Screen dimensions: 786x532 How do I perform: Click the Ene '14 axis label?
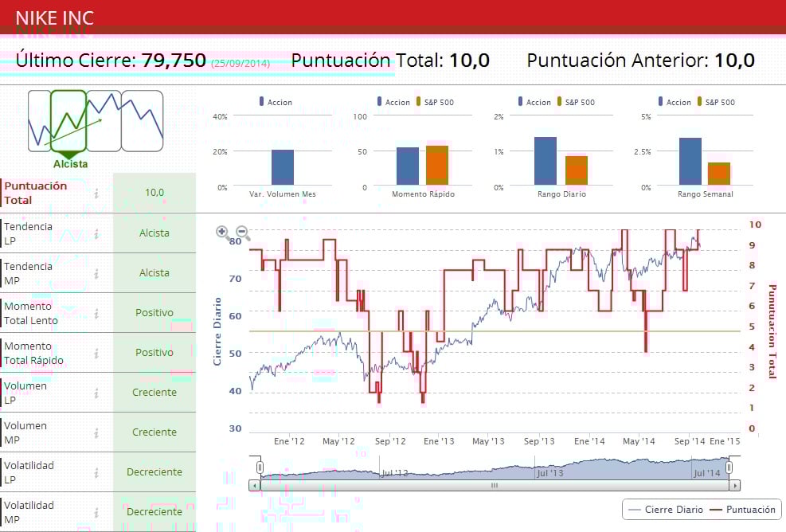(589, 441)
